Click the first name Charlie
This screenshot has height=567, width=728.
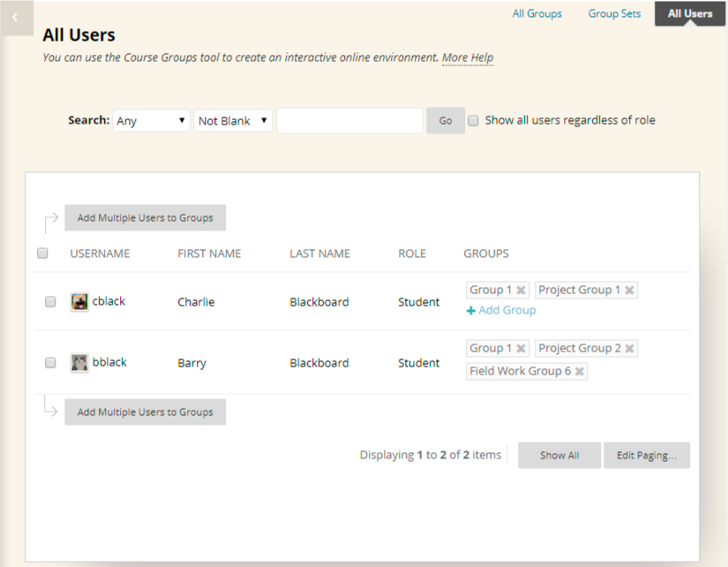tap(196, 302)
